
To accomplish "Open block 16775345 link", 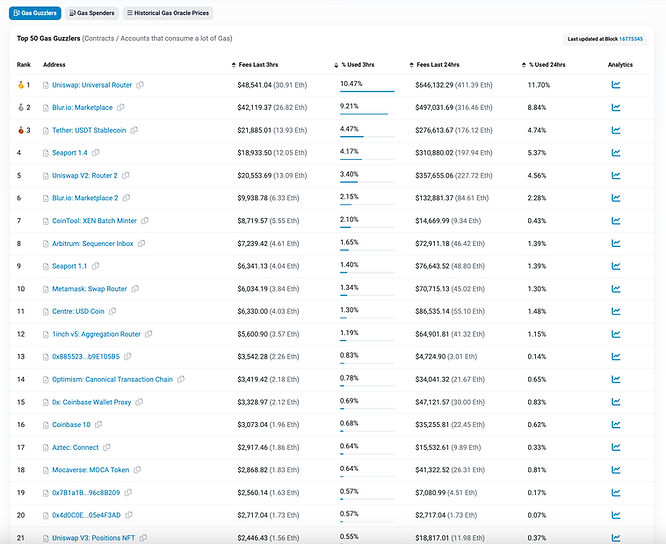I will coord(631,38).
